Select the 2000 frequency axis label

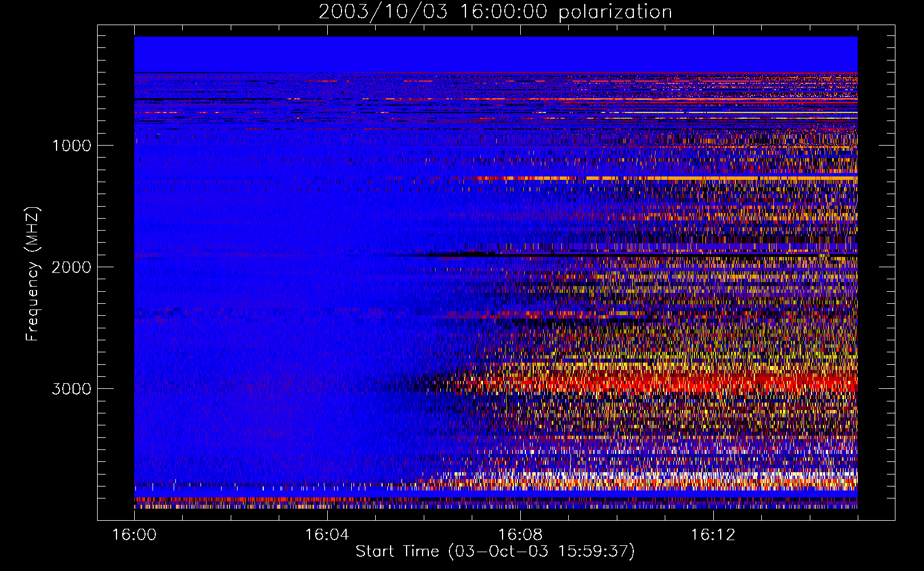tap(71, 267)
